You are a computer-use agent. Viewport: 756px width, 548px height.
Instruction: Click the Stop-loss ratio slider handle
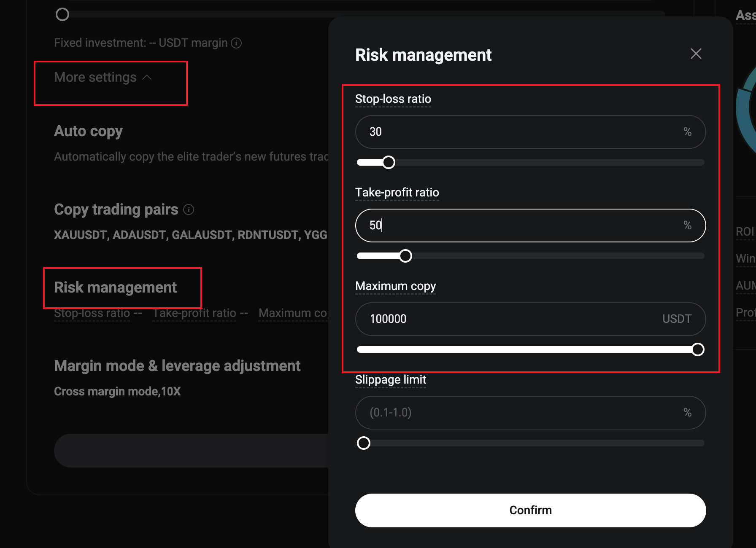(x=389, y=162)
